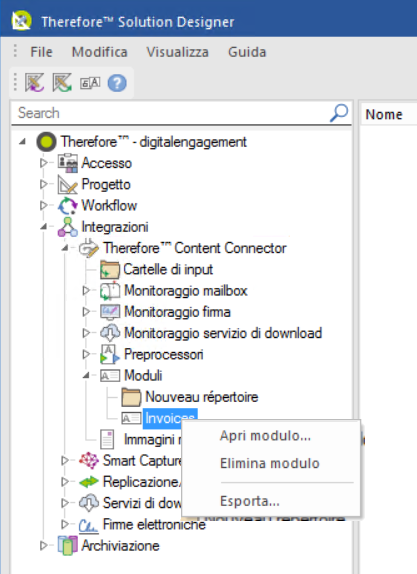Click the Workflow circular arrows icon
This screenshot has width=417, height=574.
[x=68, y=205]
